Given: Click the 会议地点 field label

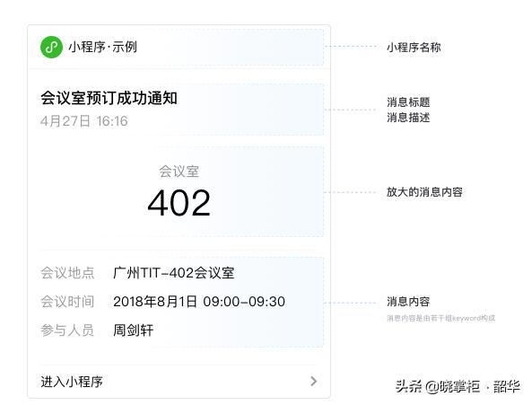Looking at the screenshot, I should click(x=67, y=273).
